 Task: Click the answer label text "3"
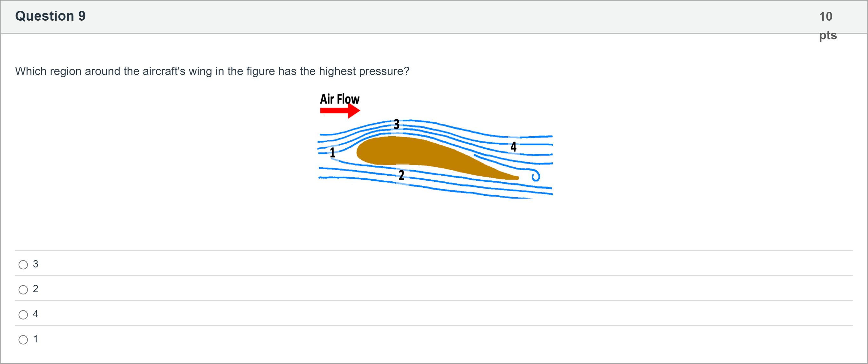click(35, 264)
